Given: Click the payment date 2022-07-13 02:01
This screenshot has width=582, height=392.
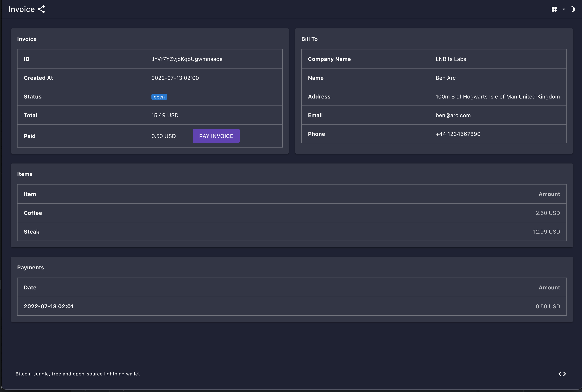Looking at the screenshot, I should click(49, 306).
